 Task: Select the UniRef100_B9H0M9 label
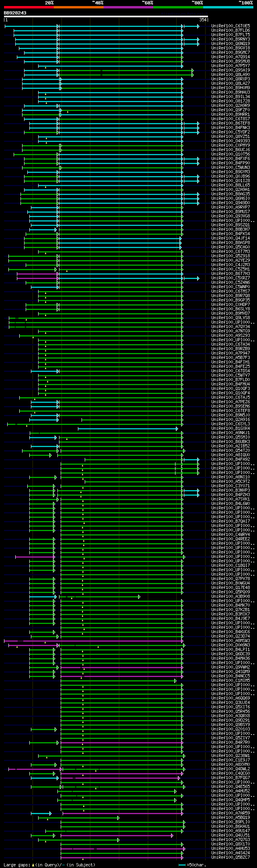230,88
